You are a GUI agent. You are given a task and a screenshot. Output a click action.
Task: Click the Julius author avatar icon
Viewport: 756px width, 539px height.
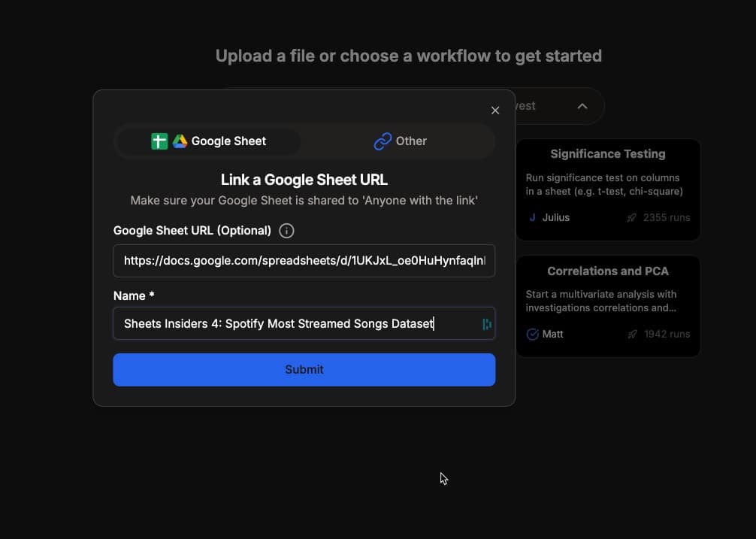click(533, 217)
